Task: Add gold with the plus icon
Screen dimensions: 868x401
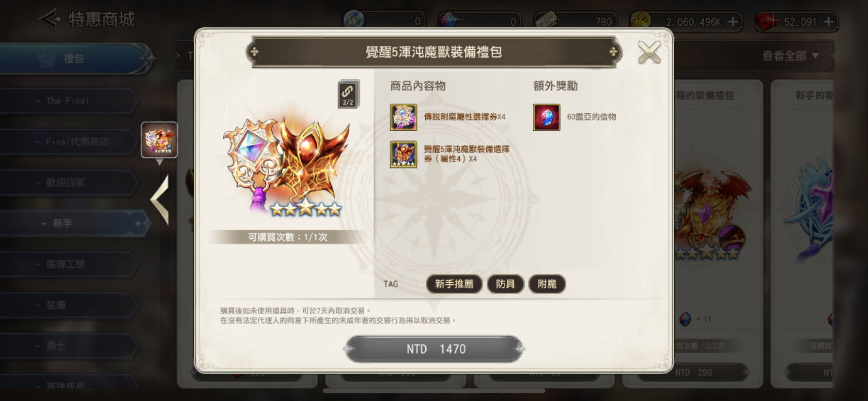Action: (733, 22)
